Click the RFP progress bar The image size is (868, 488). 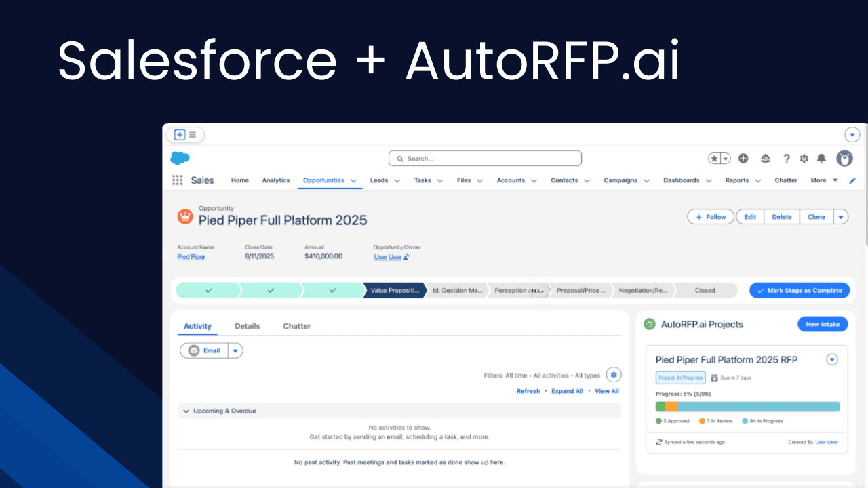[x=747, y=407]
